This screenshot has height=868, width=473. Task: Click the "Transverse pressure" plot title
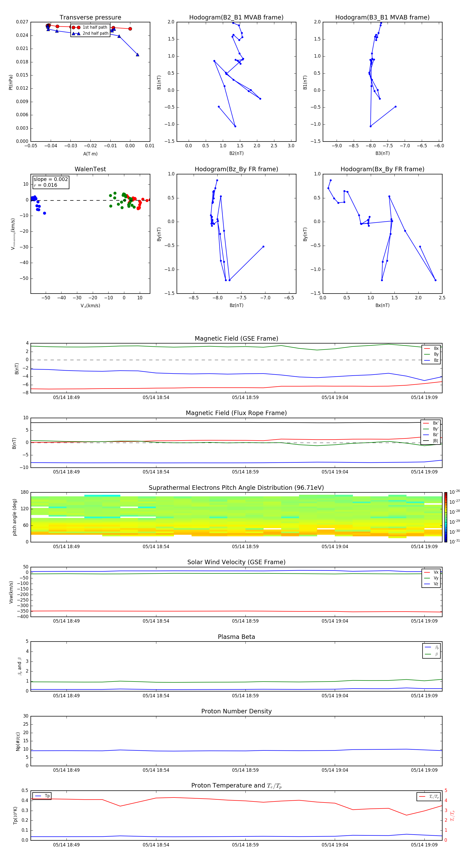(90, 18)
